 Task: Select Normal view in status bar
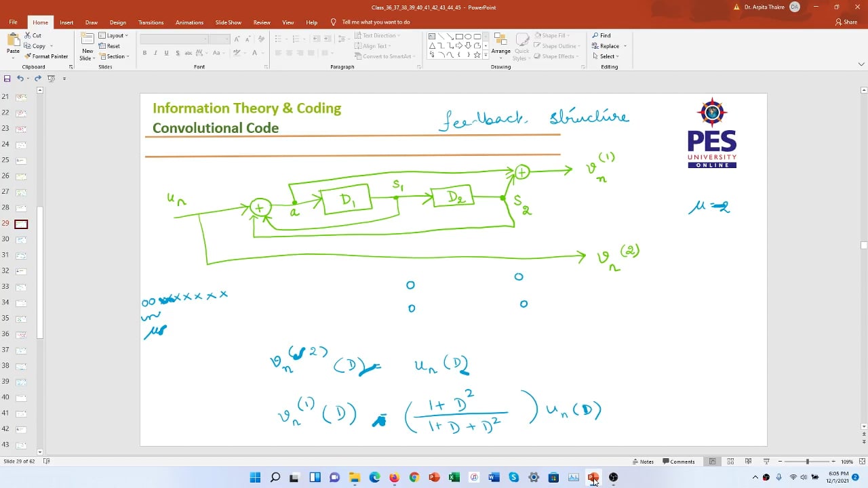pyautogui.click(x=712, y=462)
